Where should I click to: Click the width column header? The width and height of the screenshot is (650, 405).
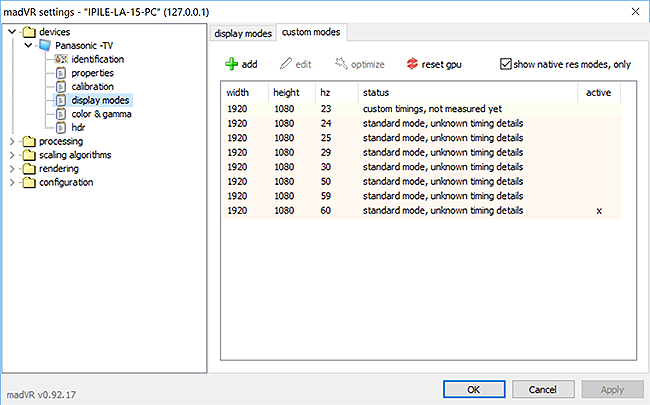[x=245, y=92]
